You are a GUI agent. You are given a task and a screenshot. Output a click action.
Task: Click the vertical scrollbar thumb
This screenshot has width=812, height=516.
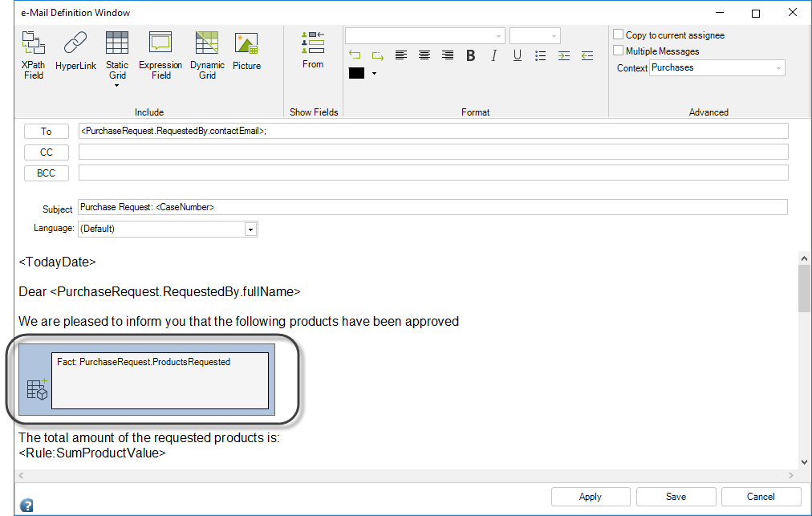[x=804, y=289]
